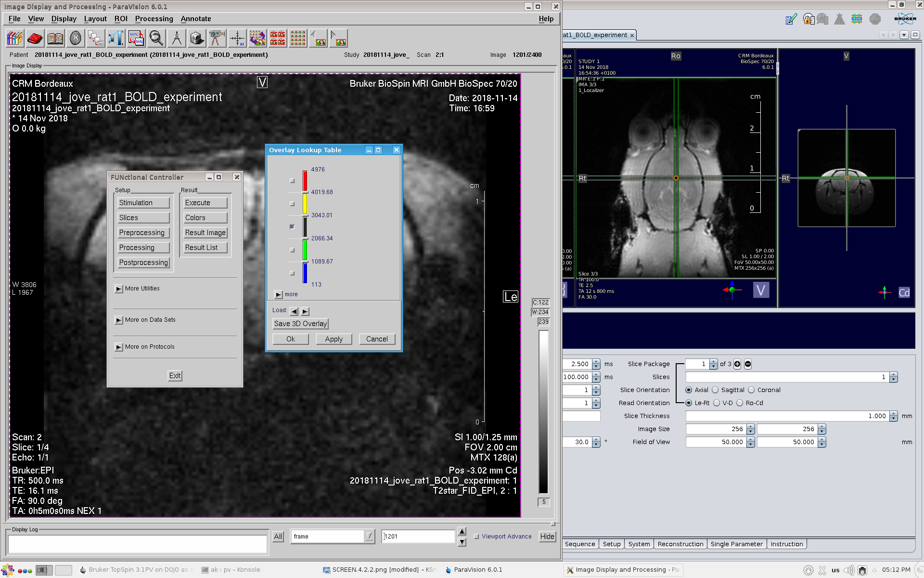This screenshot has width=924, height=578.
Task: Open the bookshelf dataset browser icon
Action: [15, 38]
